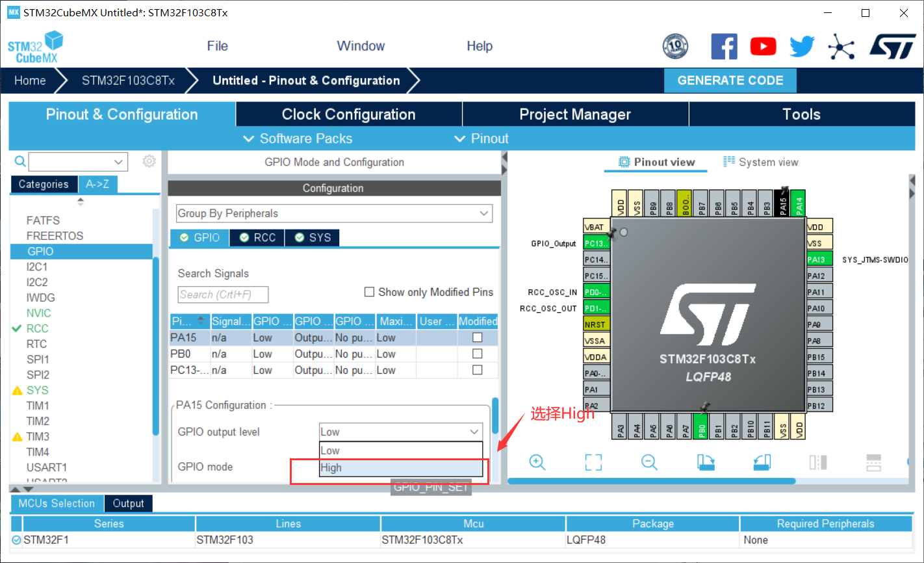Check Modified box for PB0 row
This screenshot has height=563, width=924.
(x=478, y=354)
